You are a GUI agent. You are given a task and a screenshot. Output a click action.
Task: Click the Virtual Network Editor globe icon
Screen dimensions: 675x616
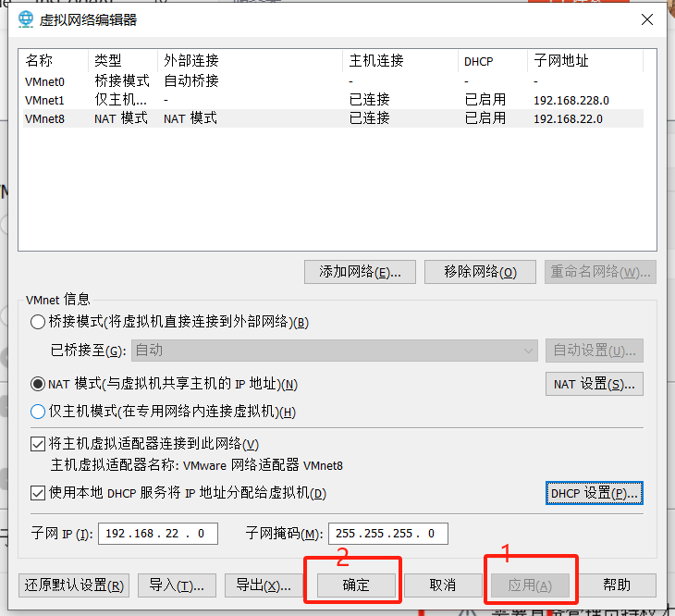point(25,19)
